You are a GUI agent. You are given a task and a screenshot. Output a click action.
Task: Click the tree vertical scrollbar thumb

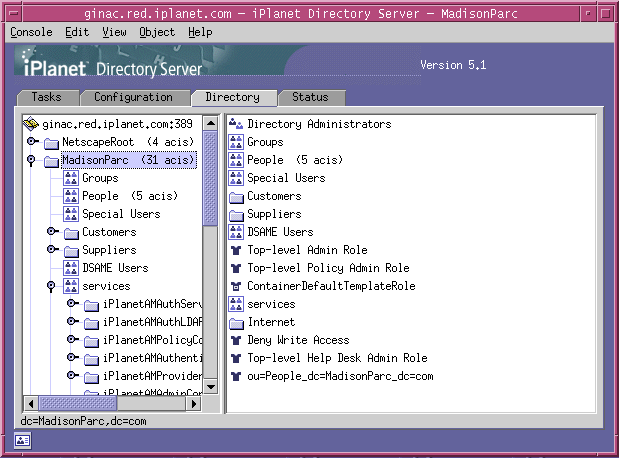click(211, 179)
